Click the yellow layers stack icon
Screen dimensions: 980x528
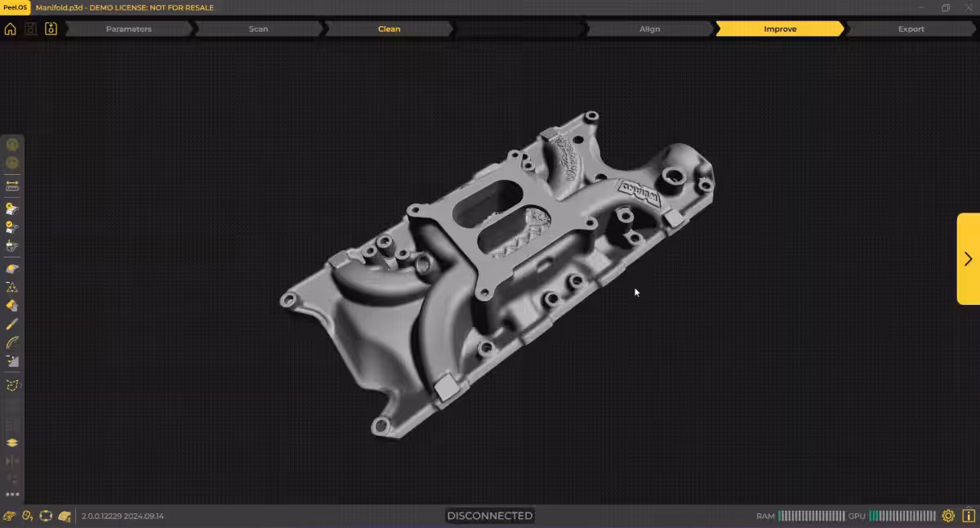(12, 442)
